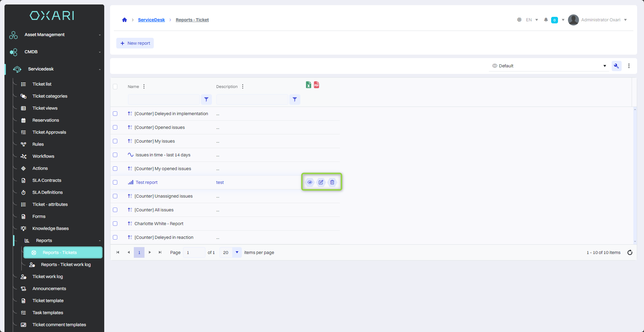Image resolution: width=644 pixels, height=332 pixels.
Task: Refresh the report list
Action: 630,253
